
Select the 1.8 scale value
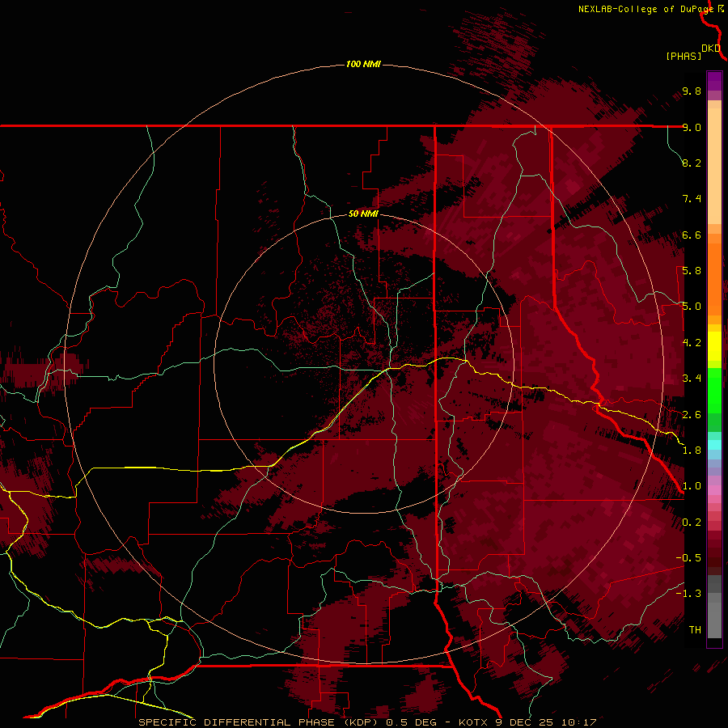[x=692, y=451]
